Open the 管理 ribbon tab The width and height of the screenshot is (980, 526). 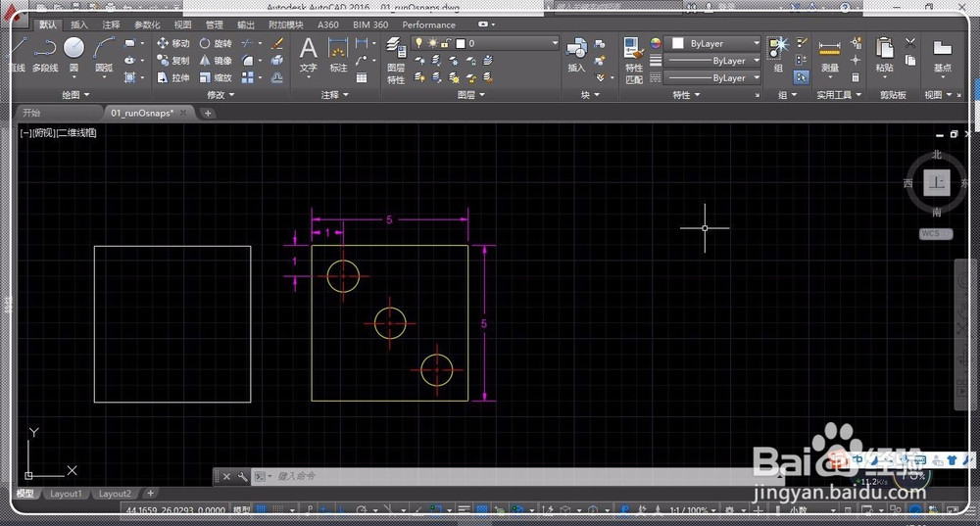[x=215, y=25]
